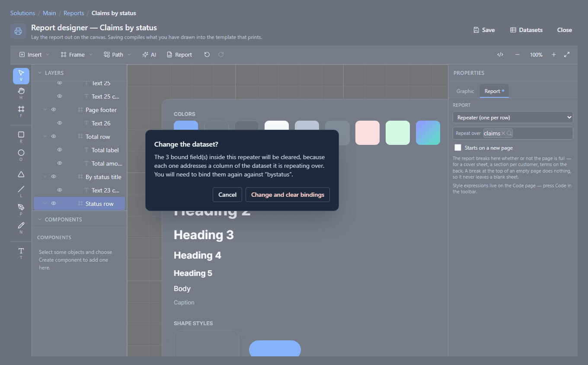588x365 pixels.
Task: Select the Move tool (V)
Action: click(21, 76)
